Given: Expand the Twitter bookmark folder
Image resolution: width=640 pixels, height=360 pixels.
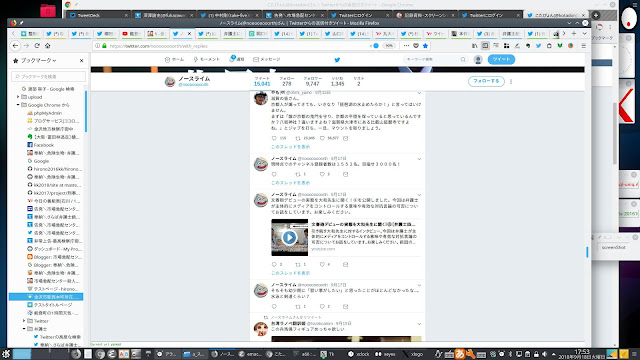Looking at the screenshot, I should pyautogui.click(x=24, y=321).
